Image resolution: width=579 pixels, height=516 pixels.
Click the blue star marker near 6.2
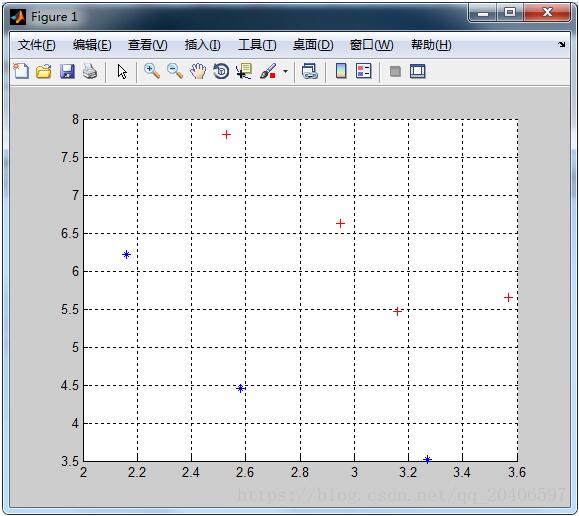coord(126,254)
